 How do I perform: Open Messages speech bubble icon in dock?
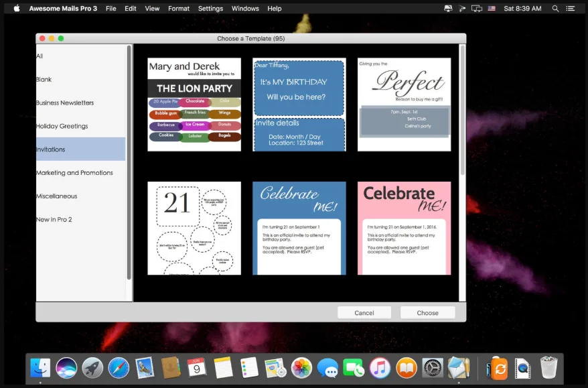coord(327,368)
